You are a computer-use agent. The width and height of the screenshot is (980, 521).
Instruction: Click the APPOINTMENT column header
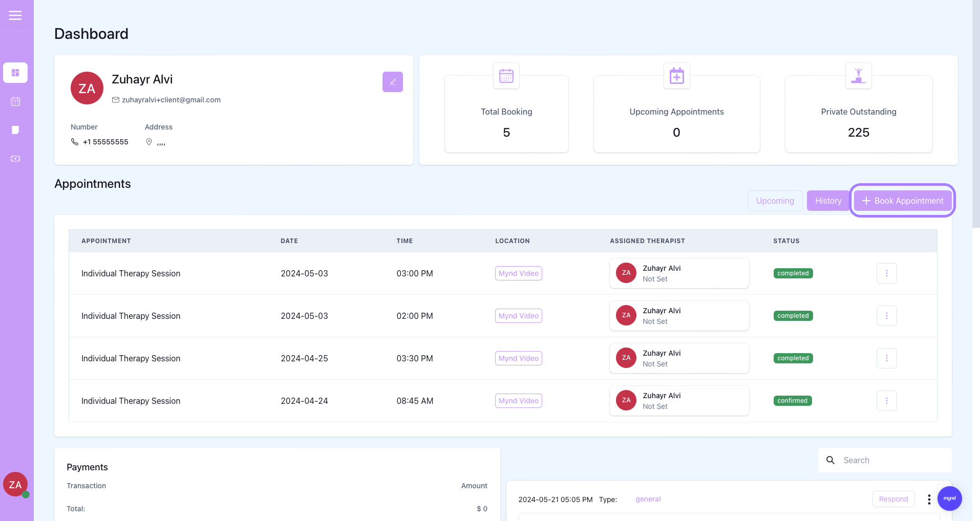click(x=106, y=241)
